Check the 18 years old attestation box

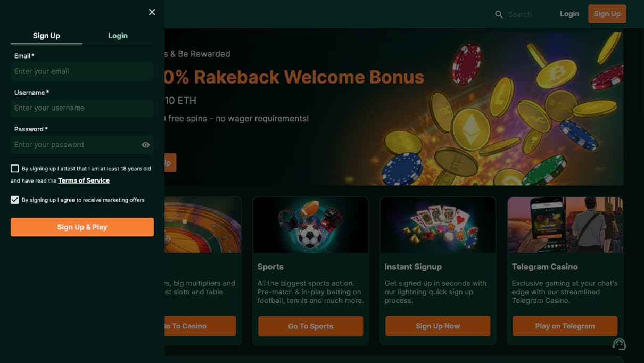tap(15, 169)
